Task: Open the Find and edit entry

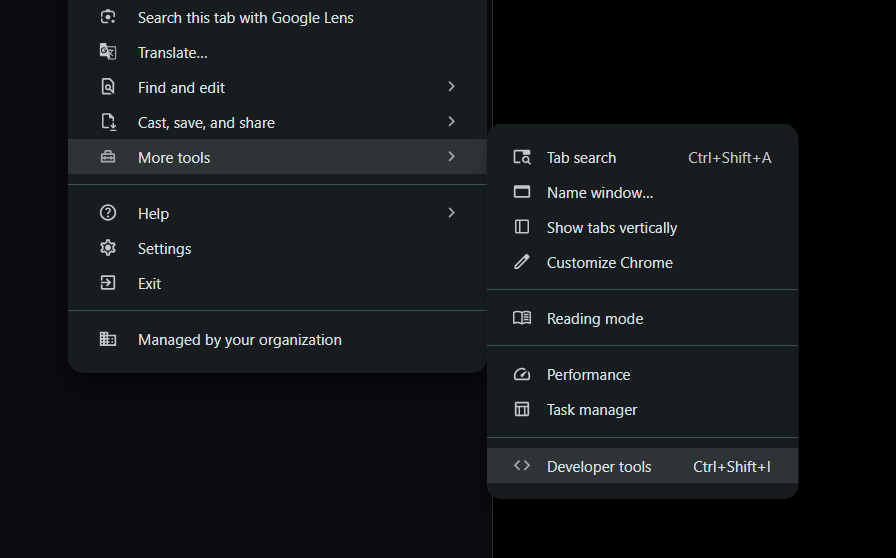Action: (277, 87)
